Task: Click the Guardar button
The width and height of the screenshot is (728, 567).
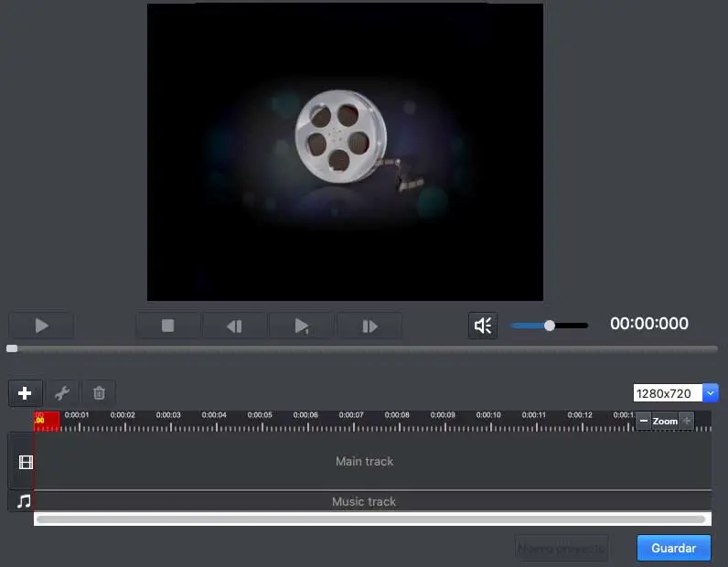Action: click(x=674, y=548)
